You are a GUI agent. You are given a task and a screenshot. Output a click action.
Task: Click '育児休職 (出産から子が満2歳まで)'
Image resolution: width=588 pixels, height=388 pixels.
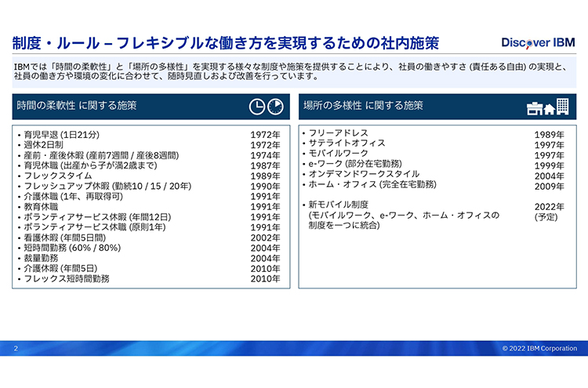coord(90,165)
